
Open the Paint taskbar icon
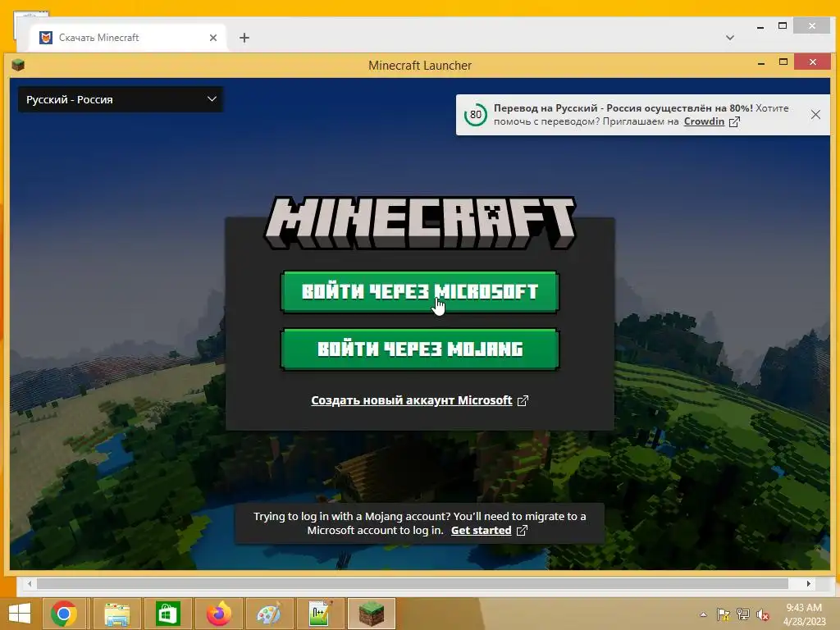pos(269,614)
